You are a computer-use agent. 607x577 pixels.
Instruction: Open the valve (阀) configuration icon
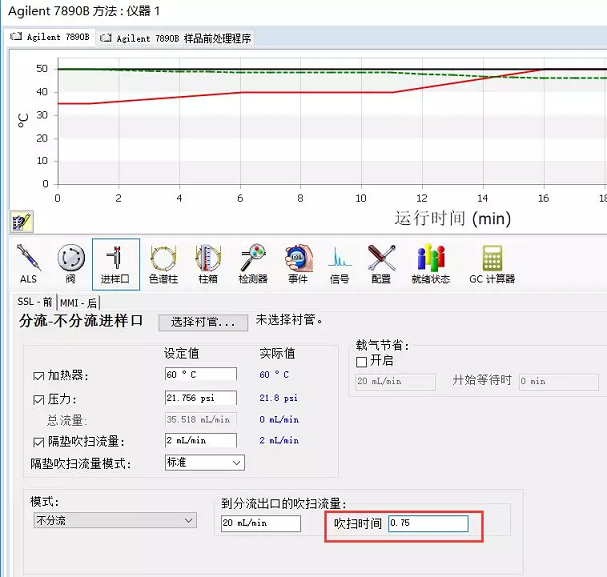71,264
